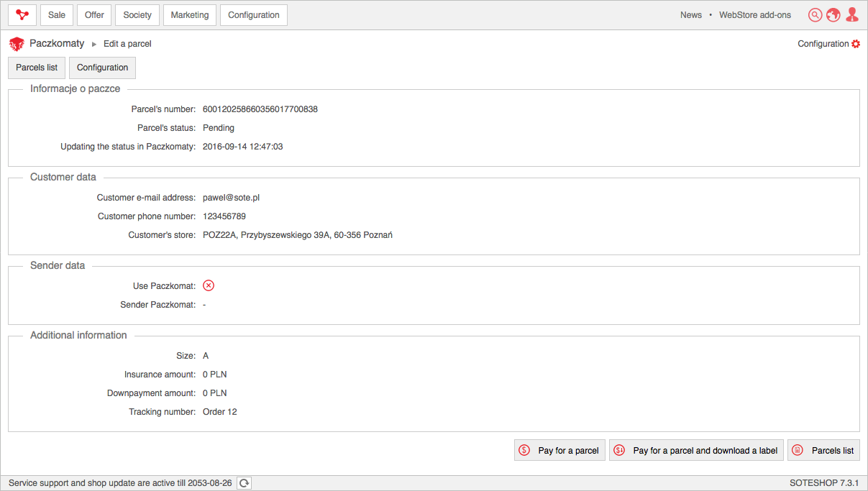The height and width of the screenshot is (491, 868).
Task: Click parcel number 600120258660356017700838
Action: click(260, 109)
